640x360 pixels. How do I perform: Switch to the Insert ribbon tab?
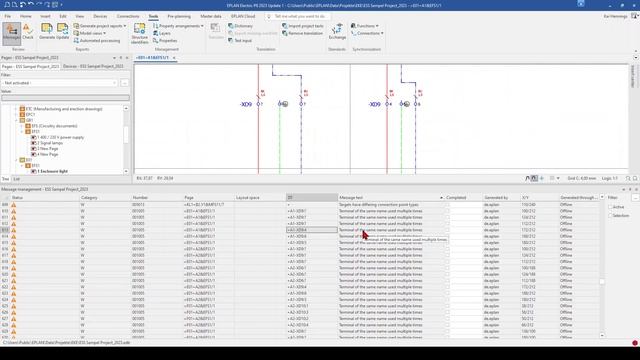[x=45, y=16]
